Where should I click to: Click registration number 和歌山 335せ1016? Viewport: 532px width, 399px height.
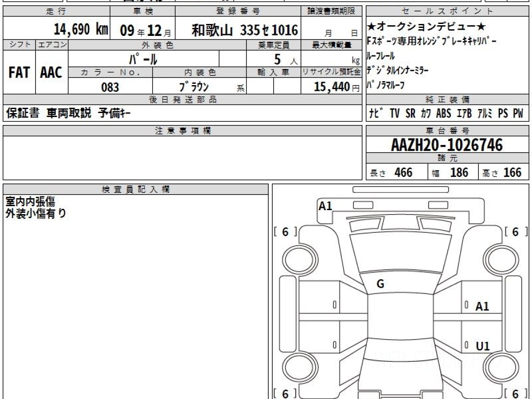click(245, 30)
